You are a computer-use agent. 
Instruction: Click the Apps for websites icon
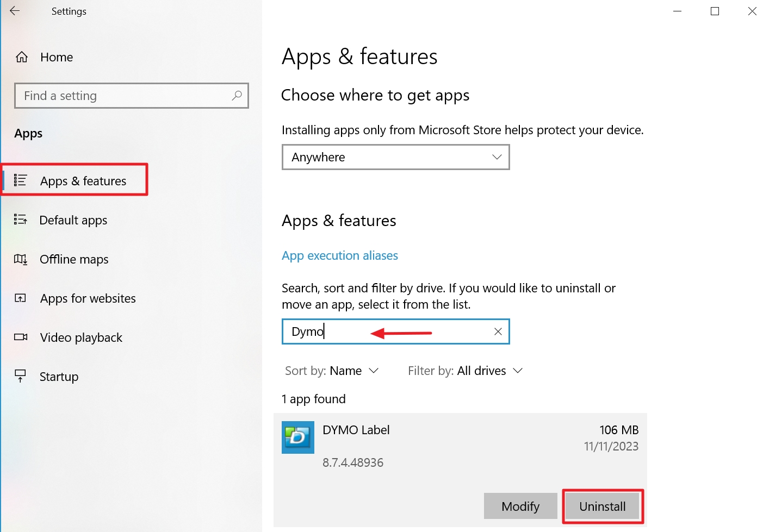coord(20,298)
